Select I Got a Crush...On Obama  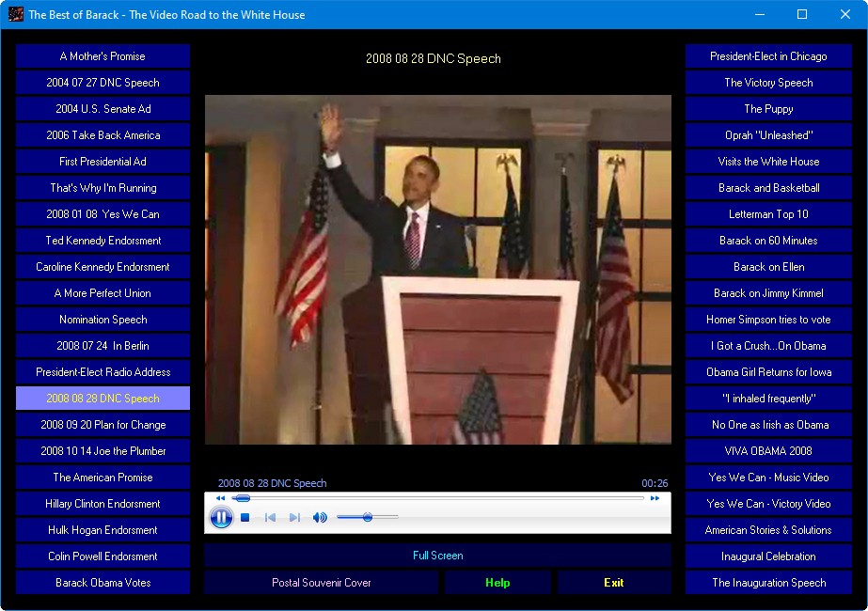tap(768, 345)
